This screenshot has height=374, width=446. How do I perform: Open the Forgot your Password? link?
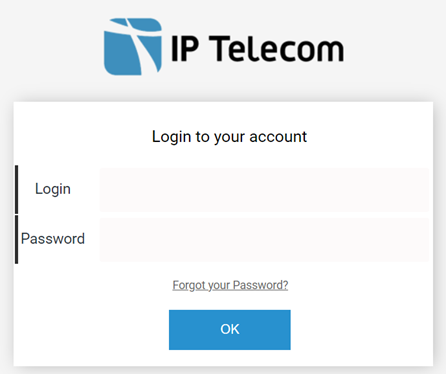230,285
